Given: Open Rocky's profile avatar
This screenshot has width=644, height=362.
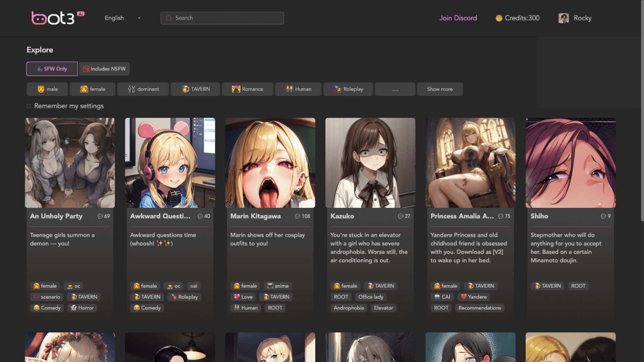Looking at the screenshot, I should coord(563,18).
